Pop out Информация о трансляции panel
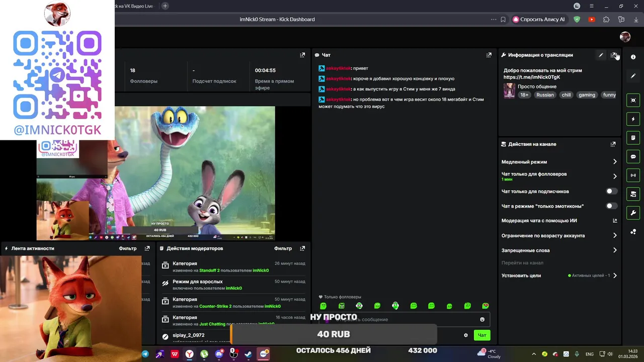This screenshot has width=644, height=362. click(x=613, y=55)
